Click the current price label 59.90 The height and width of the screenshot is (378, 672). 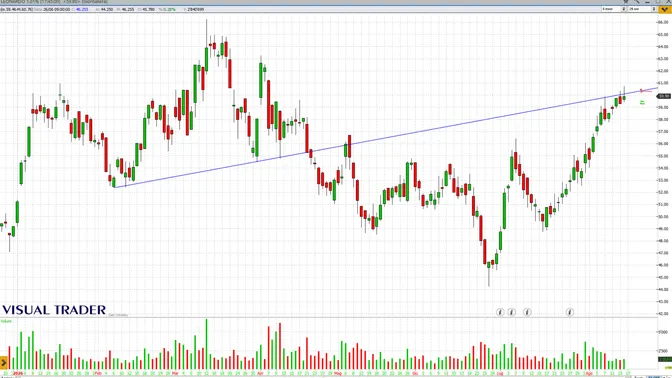(664, 96)
